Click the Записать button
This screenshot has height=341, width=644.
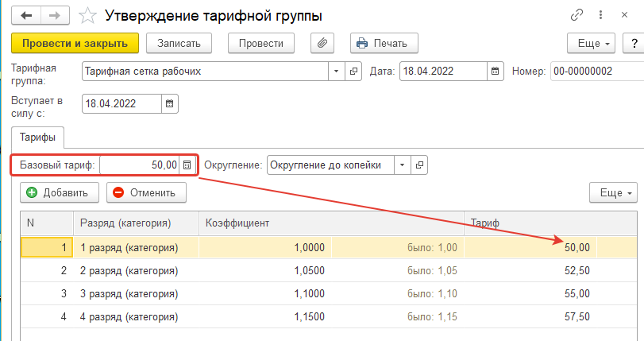click(x=179, y=43)
